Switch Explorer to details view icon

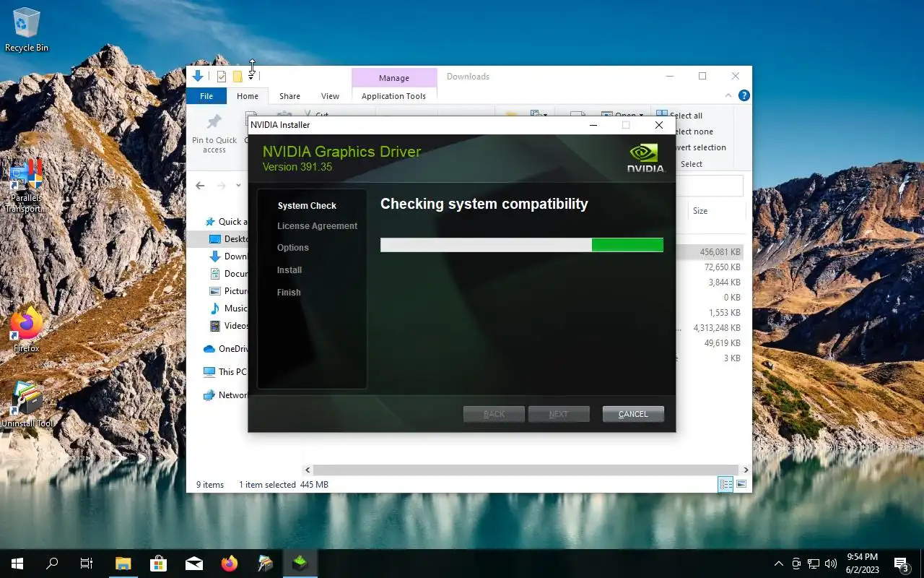click(x=725, y=484)
